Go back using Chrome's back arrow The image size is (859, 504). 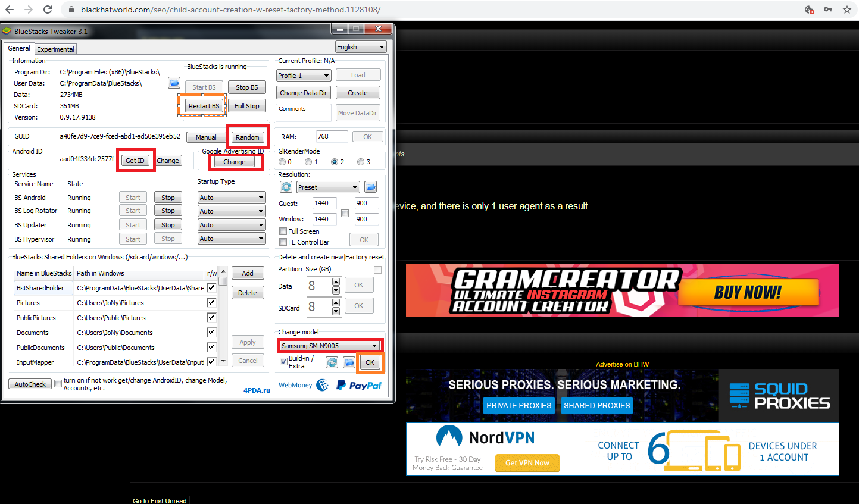[x=10, y=10]
